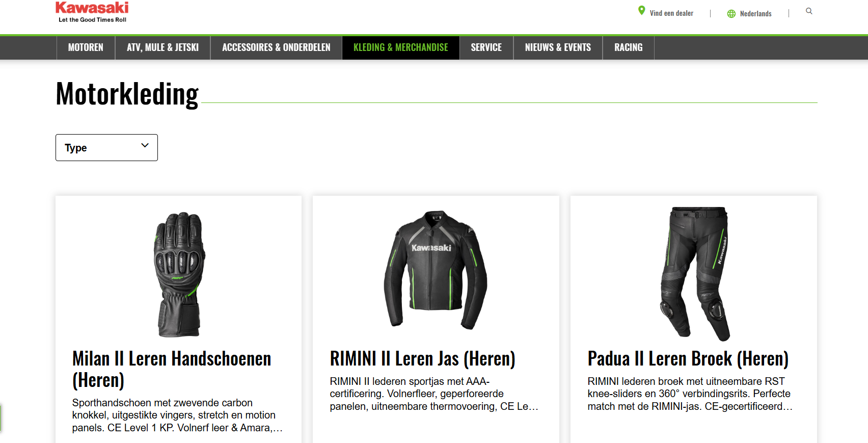Open the Service menu
Viewport: 868px width, 443px height.
(x=486, y=47)
